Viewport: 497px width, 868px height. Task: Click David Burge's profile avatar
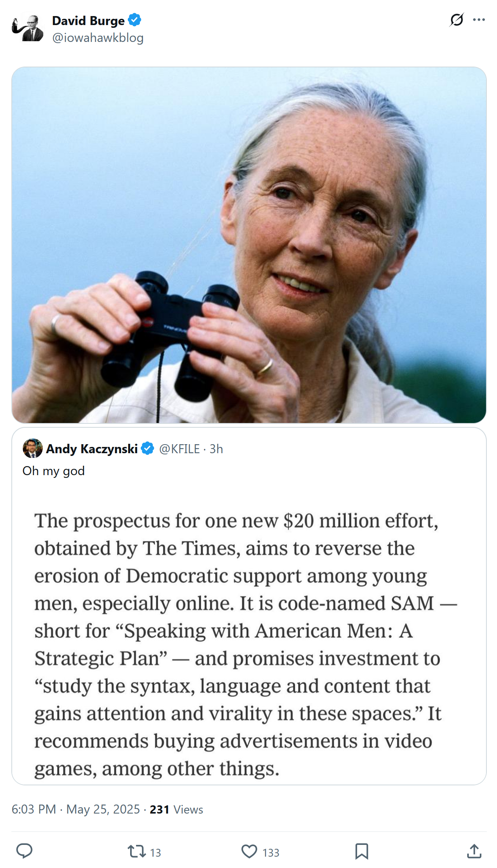(27, 28)
